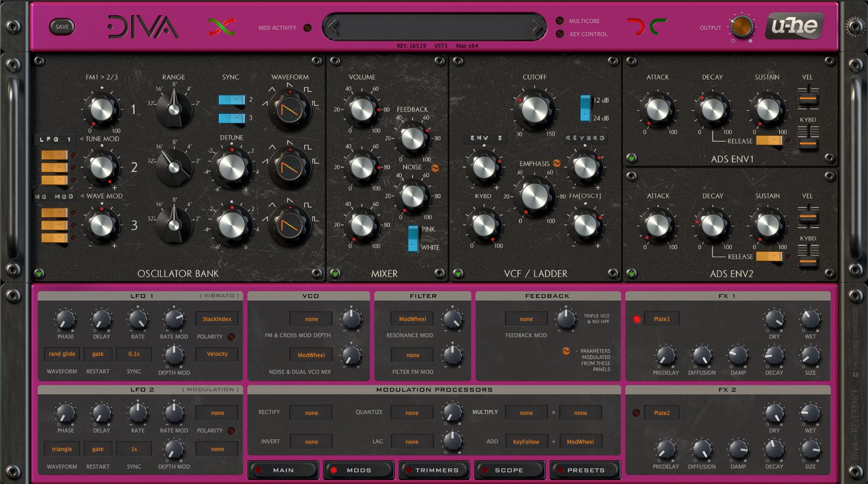Open the filter resonance mod 'ModWheel' selector
Image resolution: width=868 pixels, height=484 pixels.
[413, 319]
